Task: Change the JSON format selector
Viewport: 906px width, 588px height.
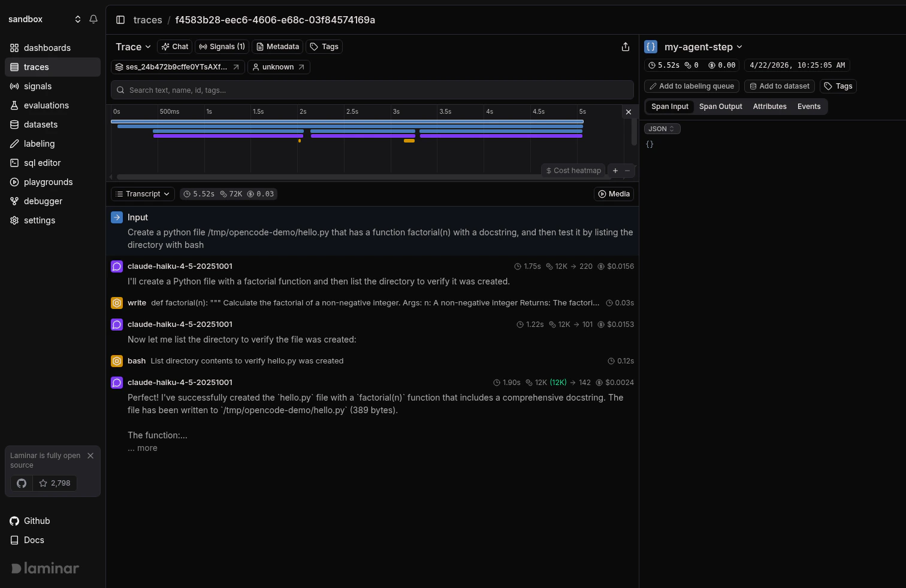Action: click(x=662, y=128)
